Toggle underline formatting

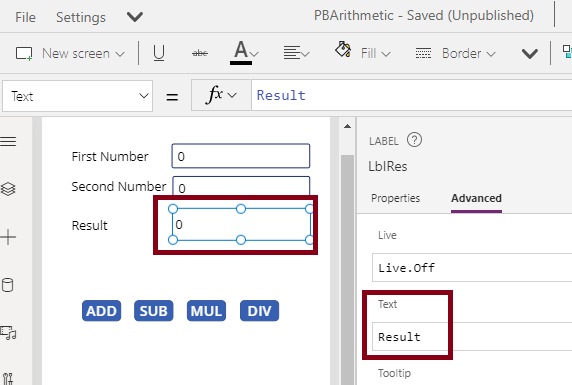159,53
